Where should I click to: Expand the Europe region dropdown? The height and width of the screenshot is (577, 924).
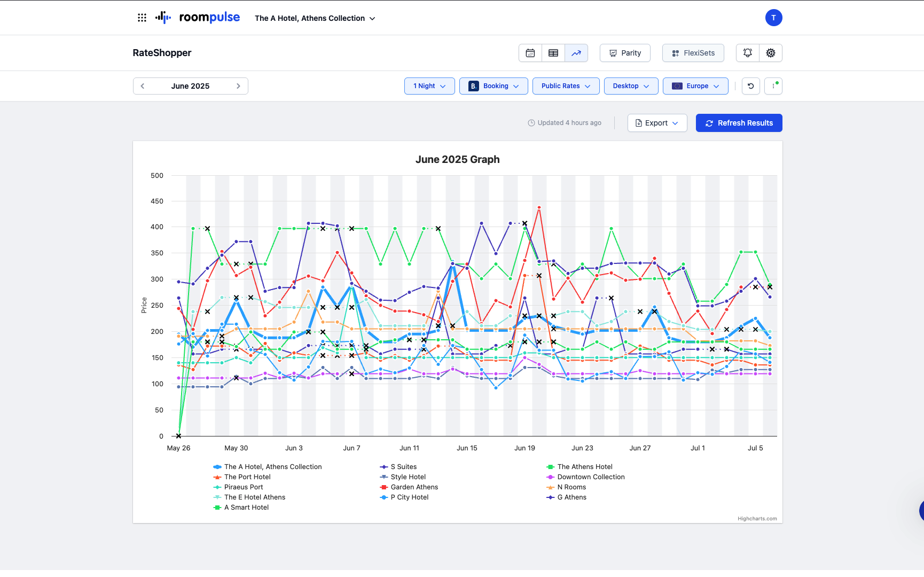[695, 86]
